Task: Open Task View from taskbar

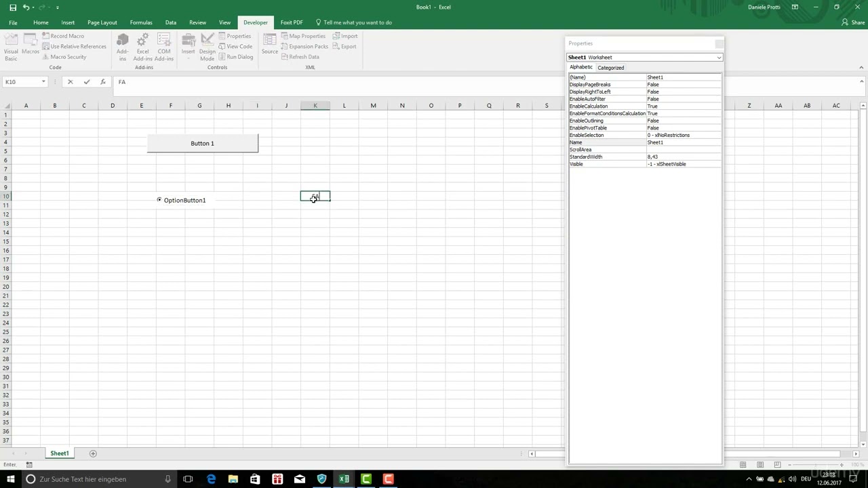Action: tap(188, 479)
